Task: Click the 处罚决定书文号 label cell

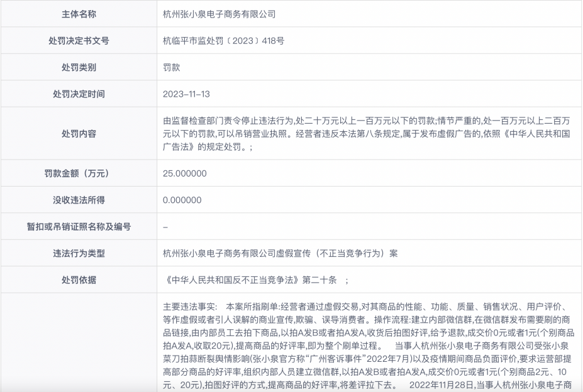Action: pyautogui.click(x=79, y=40)
